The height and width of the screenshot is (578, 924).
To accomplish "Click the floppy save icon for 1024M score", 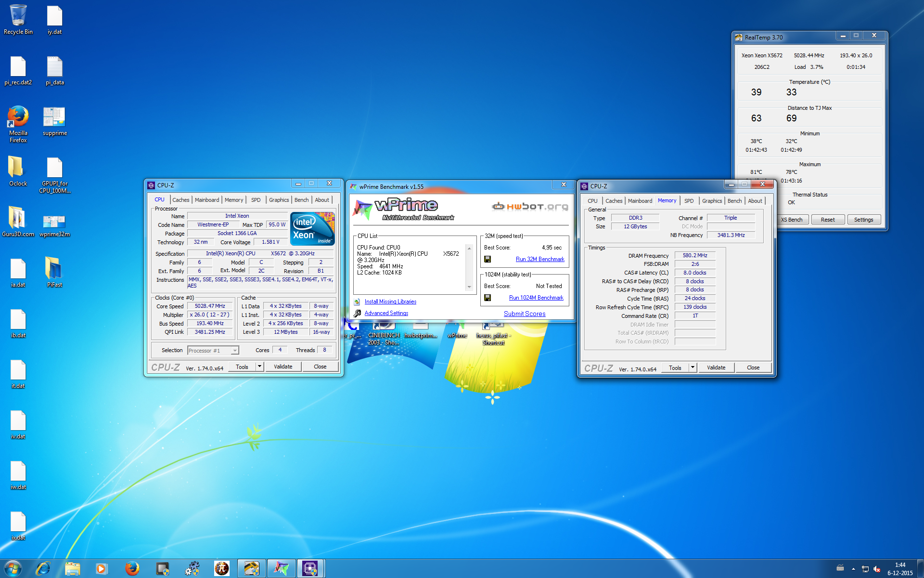I will [x=488, y=298].
